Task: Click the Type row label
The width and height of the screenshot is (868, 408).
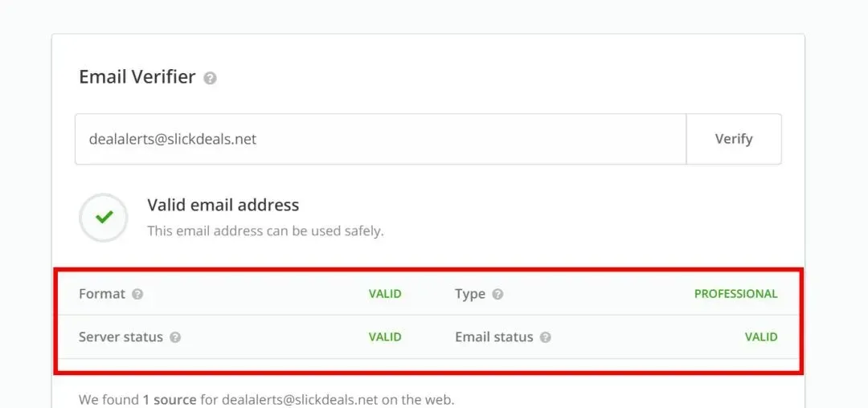Action: point(470,294)
